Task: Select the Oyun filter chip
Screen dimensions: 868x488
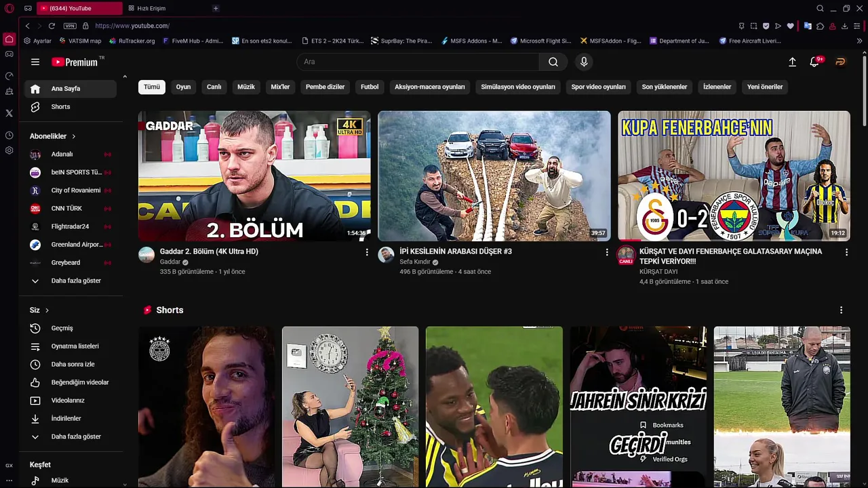Action: pos(183,87)
